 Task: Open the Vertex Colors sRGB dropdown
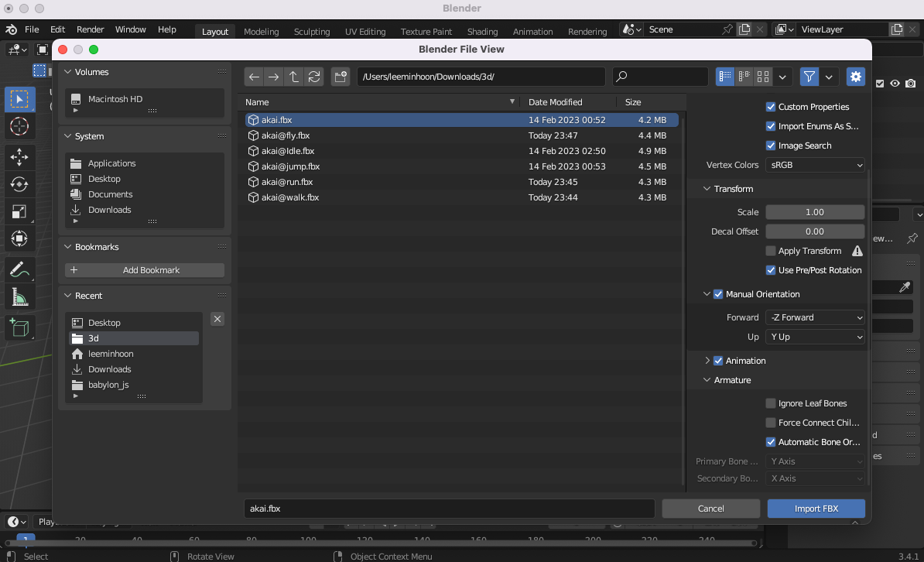pyautogui.click(x=815, y=165)
